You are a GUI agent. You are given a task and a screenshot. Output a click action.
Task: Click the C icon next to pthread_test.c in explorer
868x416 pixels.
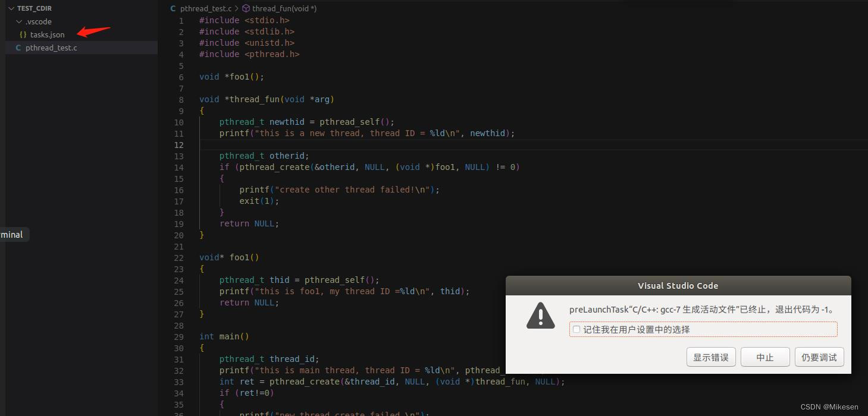(x=18, y=48)
